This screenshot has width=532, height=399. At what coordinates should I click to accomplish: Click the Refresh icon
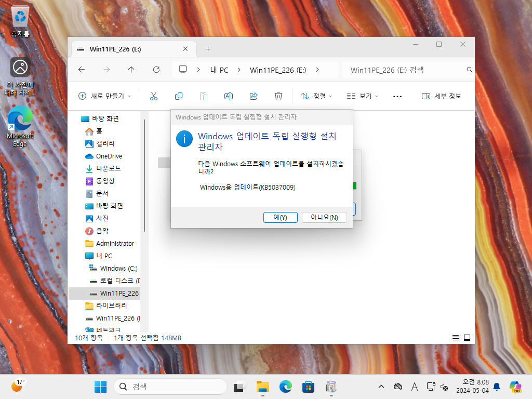(x=156, y=70)
